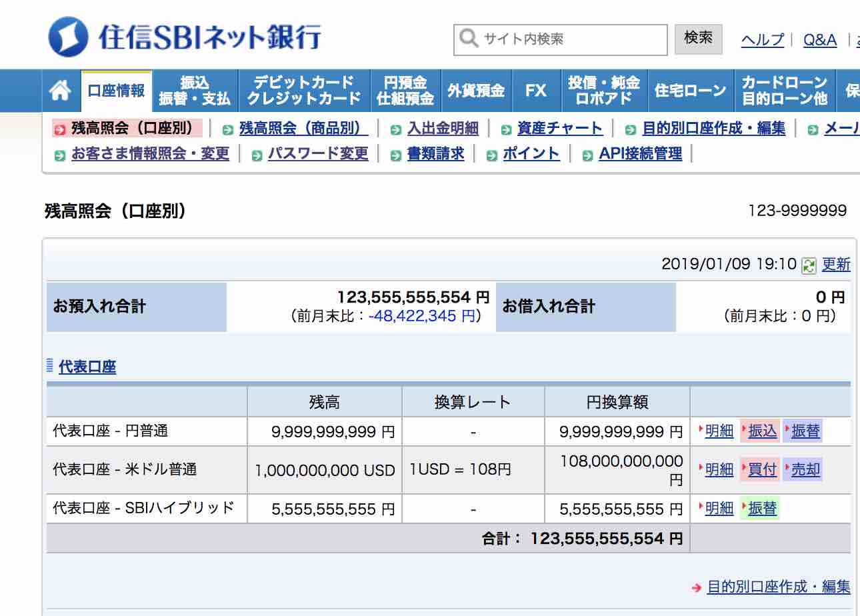Click the 合計: 123,555,555,554 円 total row

click(368, 538)
